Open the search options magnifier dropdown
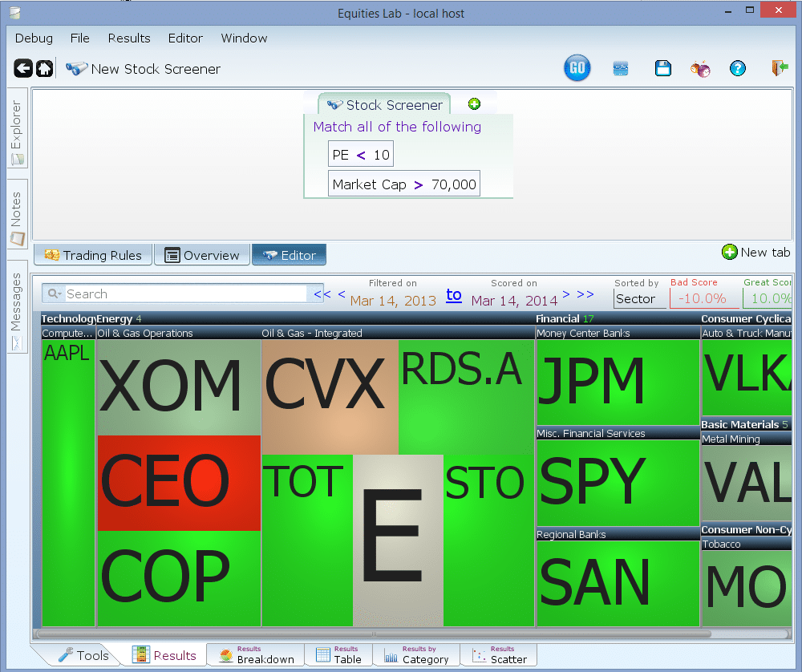Image resolution: width=802 pixels, height=672 pixels. [54, 294]
